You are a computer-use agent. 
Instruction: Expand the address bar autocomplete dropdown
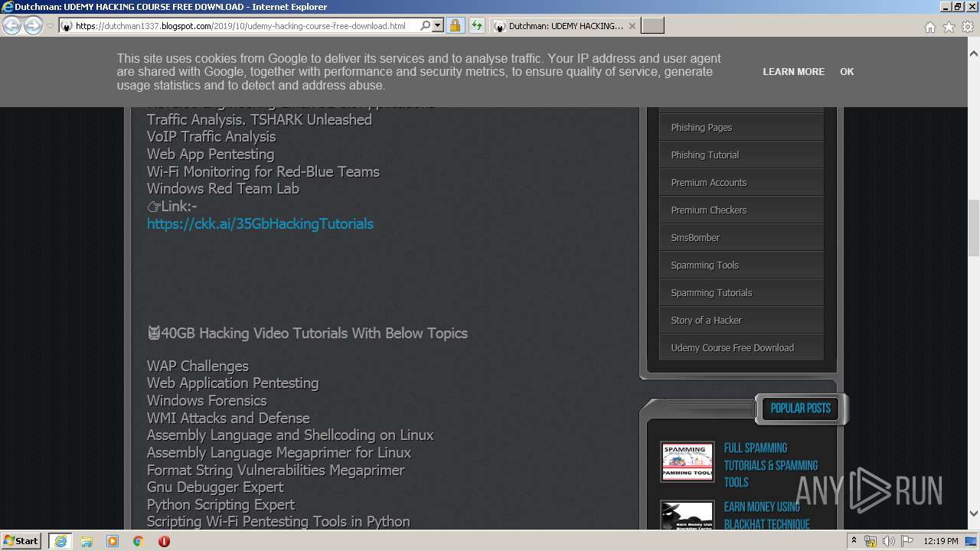438,26
